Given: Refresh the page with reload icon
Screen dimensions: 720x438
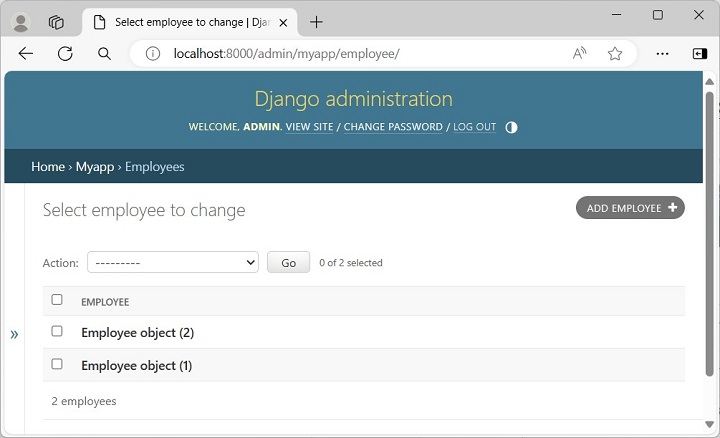Looking at the screenshot, I should coord(65,54).
